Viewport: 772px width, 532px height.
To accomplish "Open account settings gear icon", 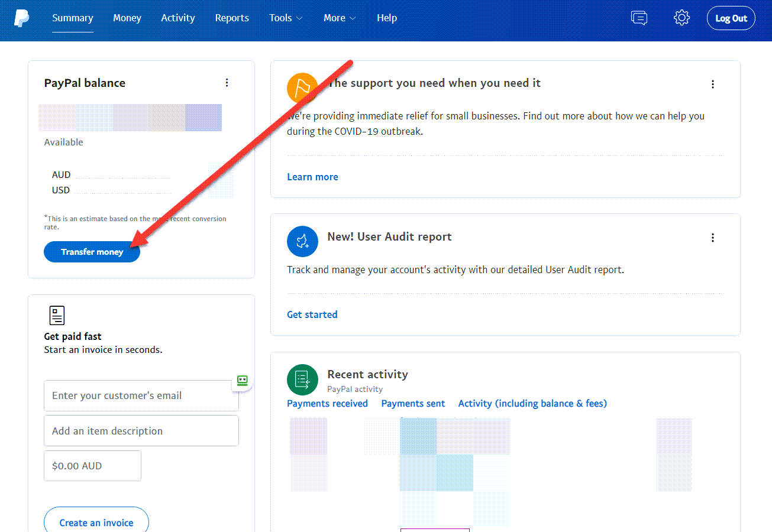I will tap(682, 18).
